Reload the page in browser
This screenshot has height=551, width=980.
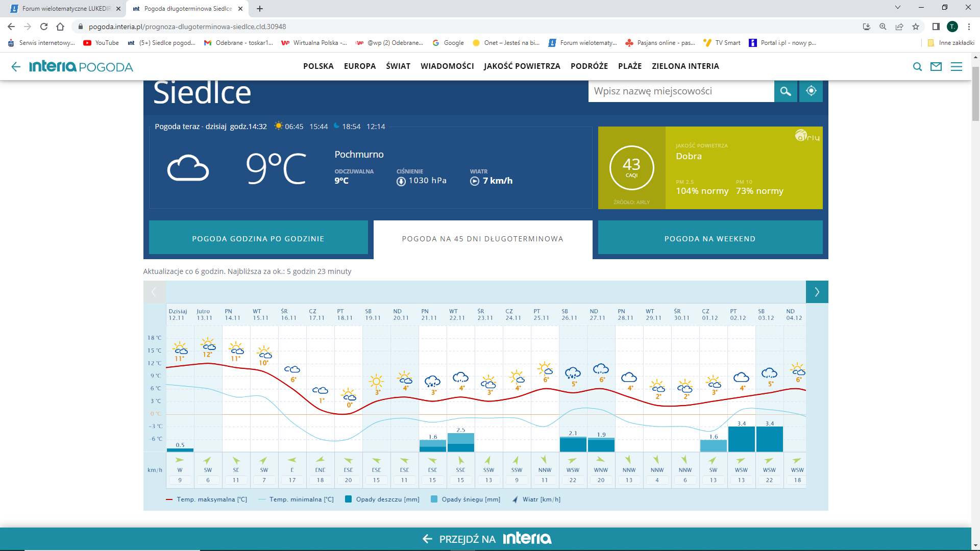tap(44, 27)
